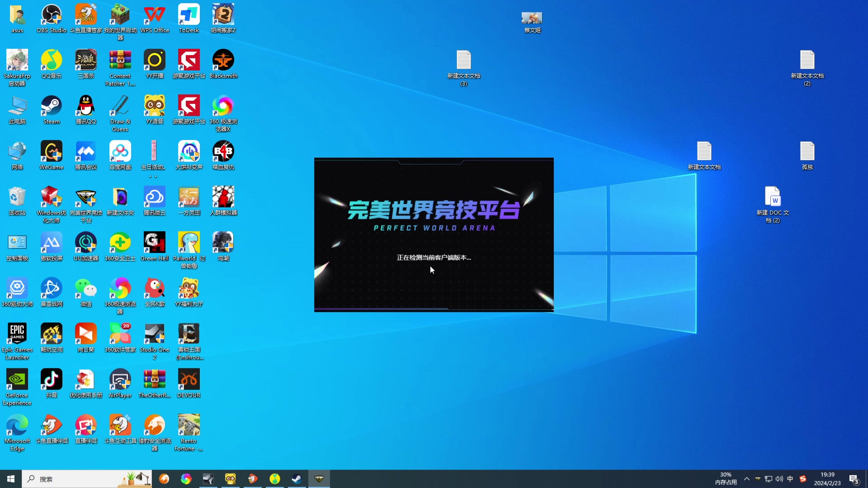Switch to Steam in the taskbar

[x=297, y=479]
